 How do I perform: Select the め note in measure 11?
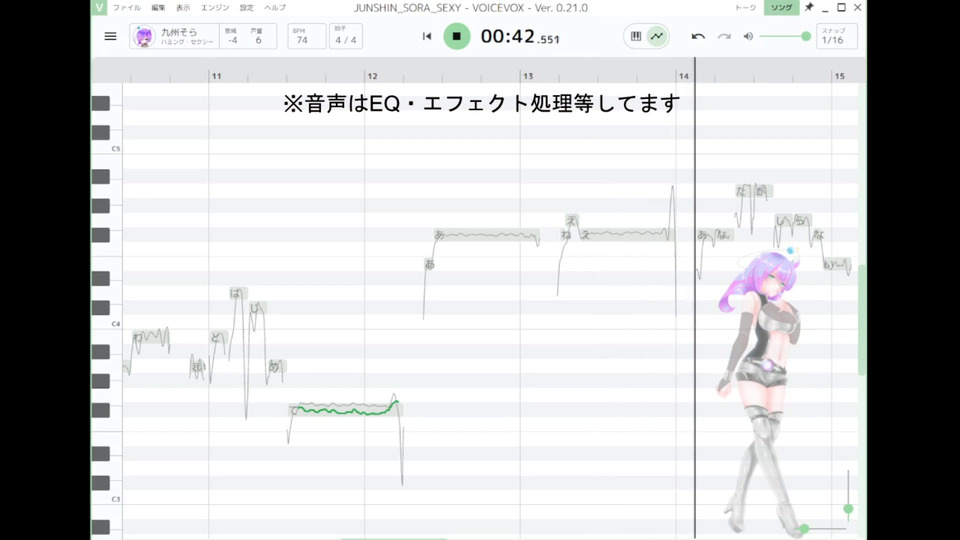[277, 366]
